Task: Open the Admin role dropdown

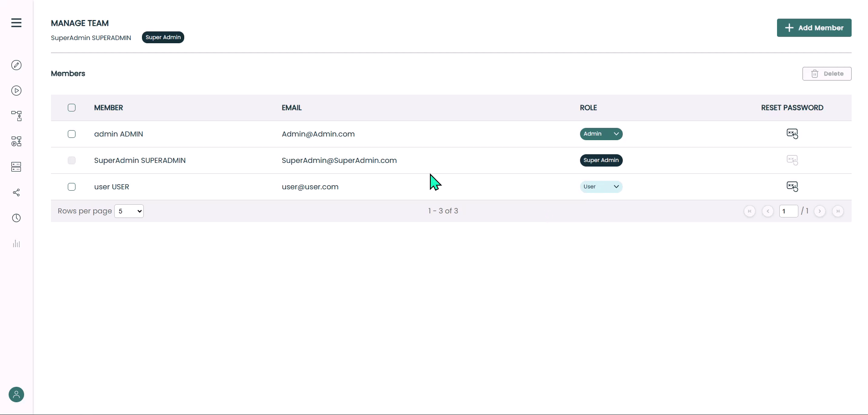Action: point(601,134)
